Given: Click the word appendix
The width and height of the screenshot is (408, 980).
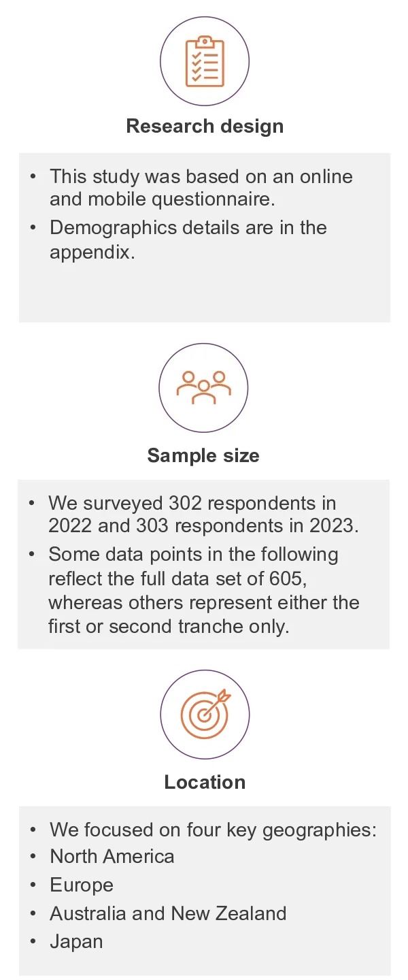Looking at the screenshot, I should point(88,252).
